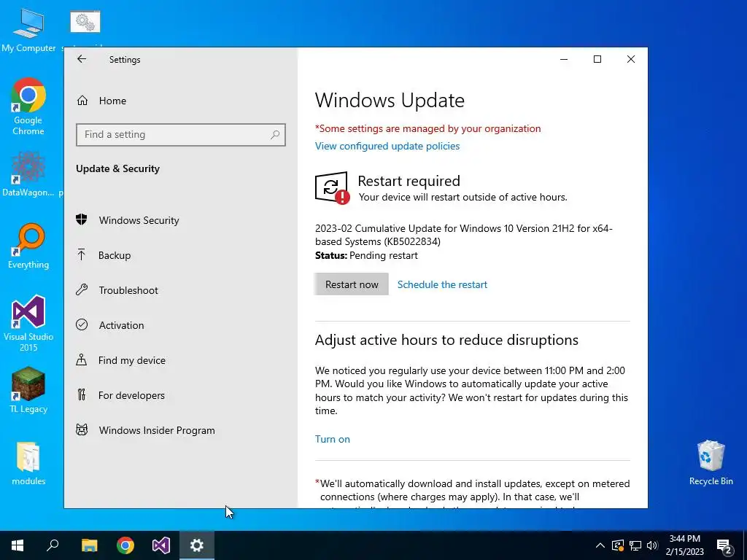Open Find my device section
Screen dimensions: 747x560
131,360
